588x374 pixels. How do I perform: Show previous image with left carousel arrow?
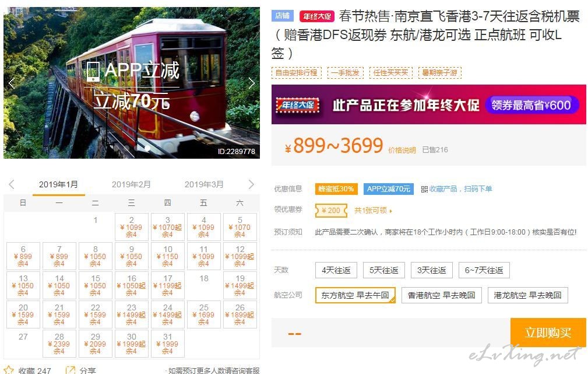pyautogui.click(x=12, y=83)
